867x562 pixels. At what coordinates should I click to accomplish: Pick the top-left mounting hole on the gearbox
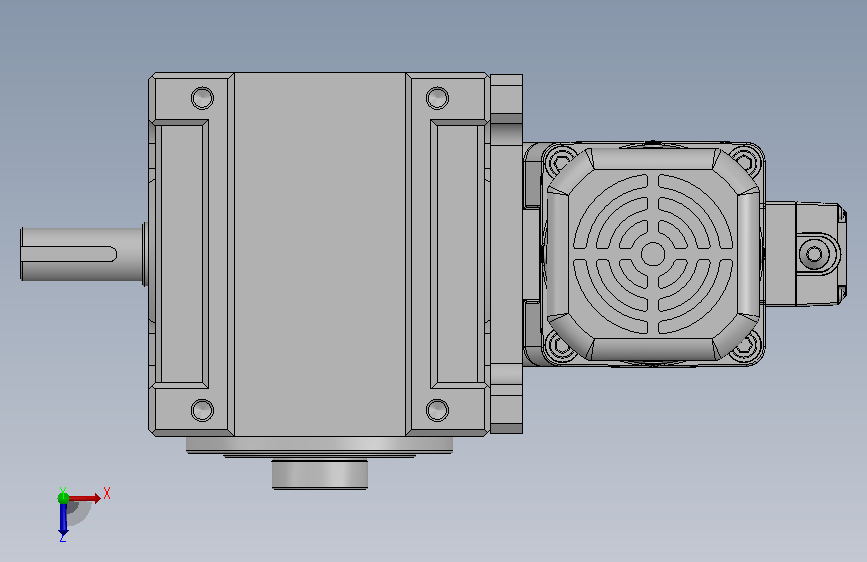(x=202, y=98)
